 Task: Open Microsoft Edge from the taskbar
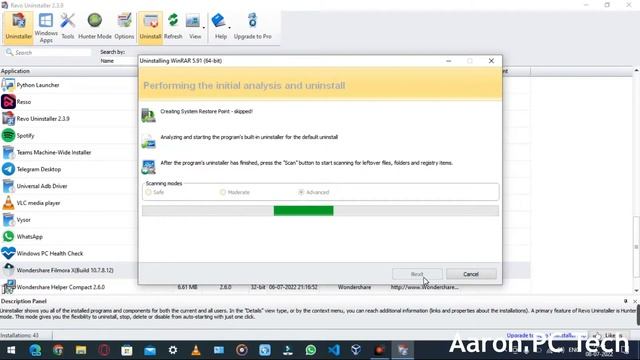(35, 350)
